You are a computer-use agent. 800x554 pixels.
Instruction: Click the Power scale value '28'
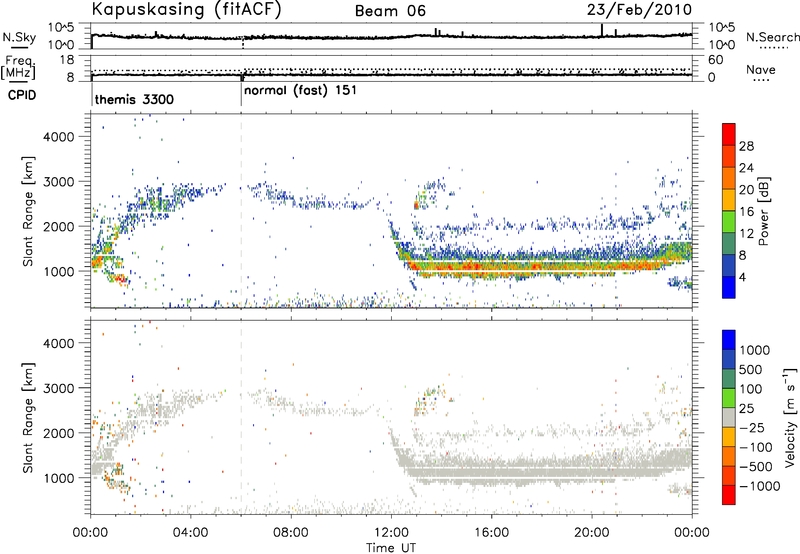pyautogui.click(x=746, y=146)
